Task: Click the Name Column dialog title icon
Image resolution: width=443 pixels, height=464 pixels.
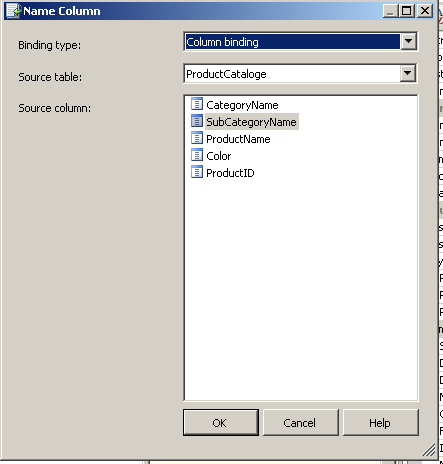Action: pyautogui.click(x=14, y=11)
